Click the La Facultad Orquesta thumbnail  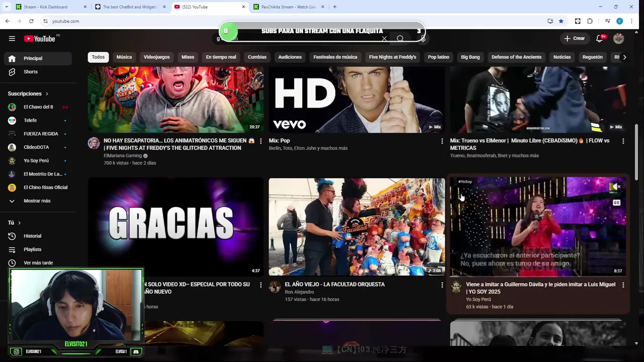click(357, 226)
